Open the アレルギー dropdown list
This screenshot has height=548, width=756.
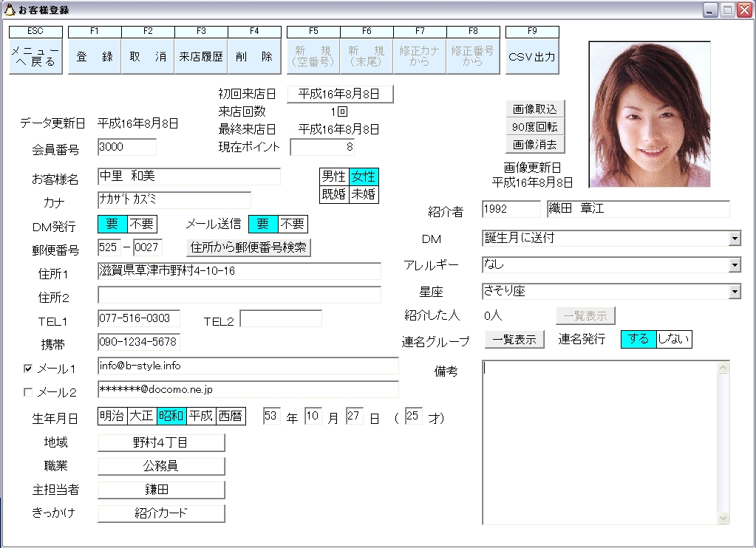pyautogui.click(x=735, y=265)
